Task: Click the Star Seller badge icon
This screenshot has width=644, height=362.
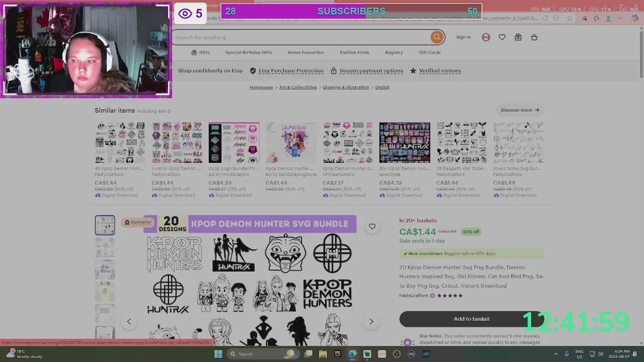Action: click(408, 342)
